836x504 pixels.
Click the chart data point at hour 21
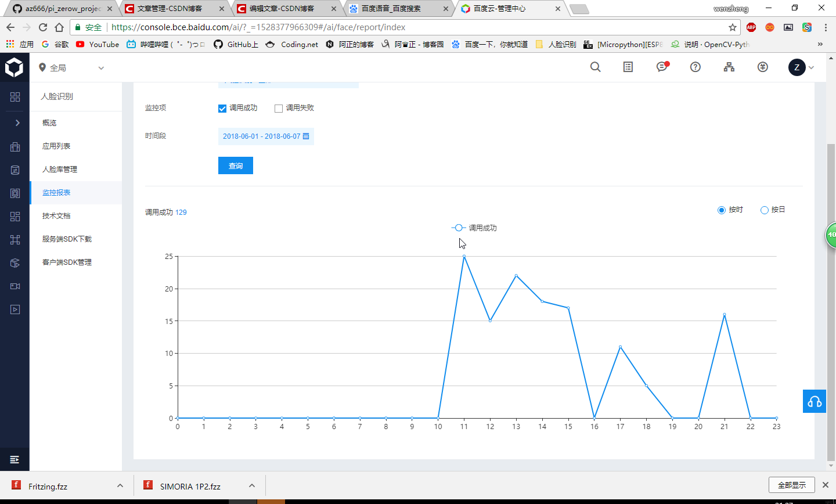click(725, 314)
